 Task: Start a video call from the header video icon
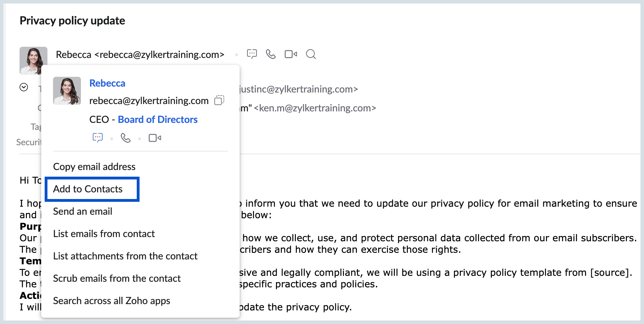[x=290, y=54]
